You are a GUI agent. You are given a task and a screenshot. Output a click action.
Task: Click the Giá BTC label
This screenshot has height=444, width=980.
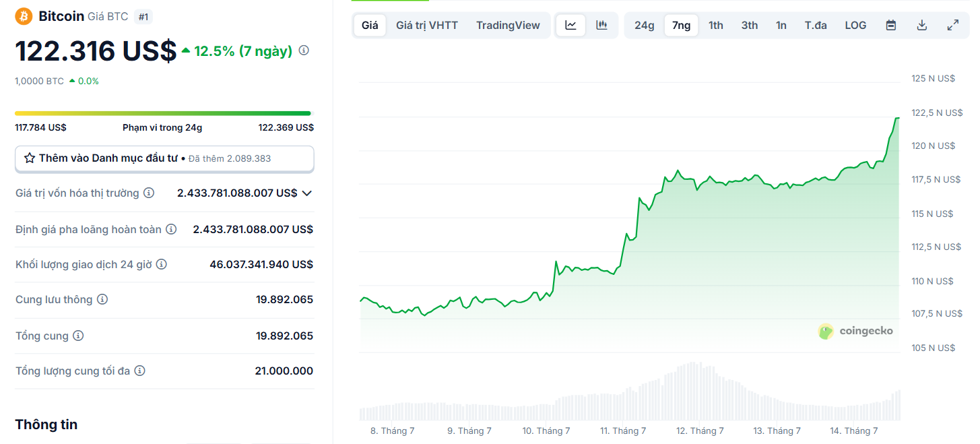108,17
